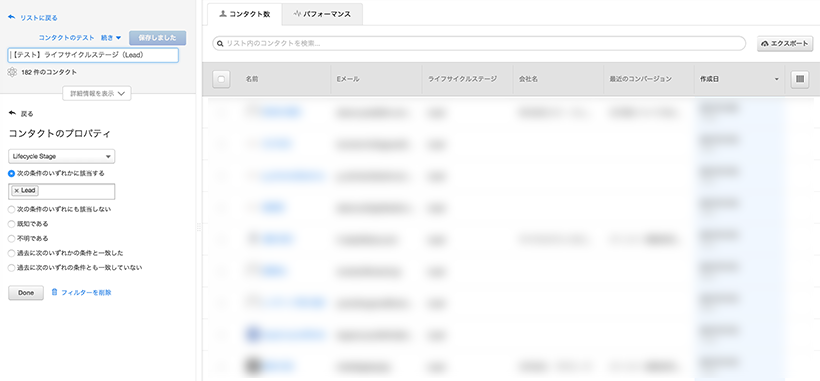Click the list settings atom icon
Image resolution: width=820 pixels, height=381 pixels.
pyautogui.click(x=13, y=72)
